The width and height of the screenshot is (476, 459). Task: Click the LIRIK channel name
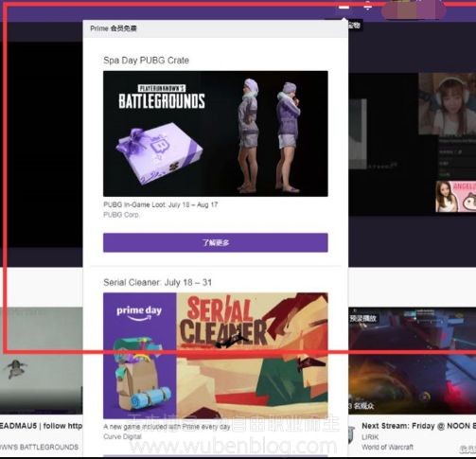(x=370, y=437)
